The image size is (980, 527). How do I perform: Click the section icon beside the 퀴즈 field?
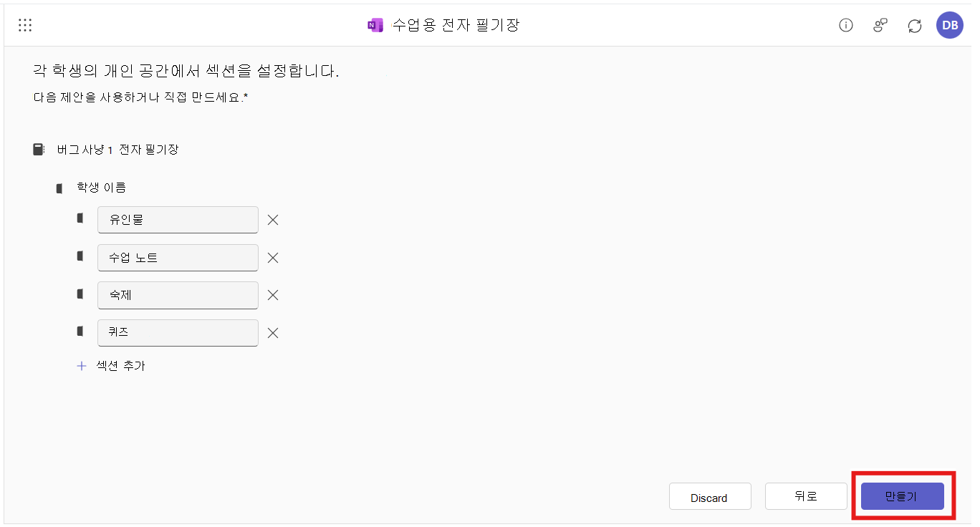point(80,332)
